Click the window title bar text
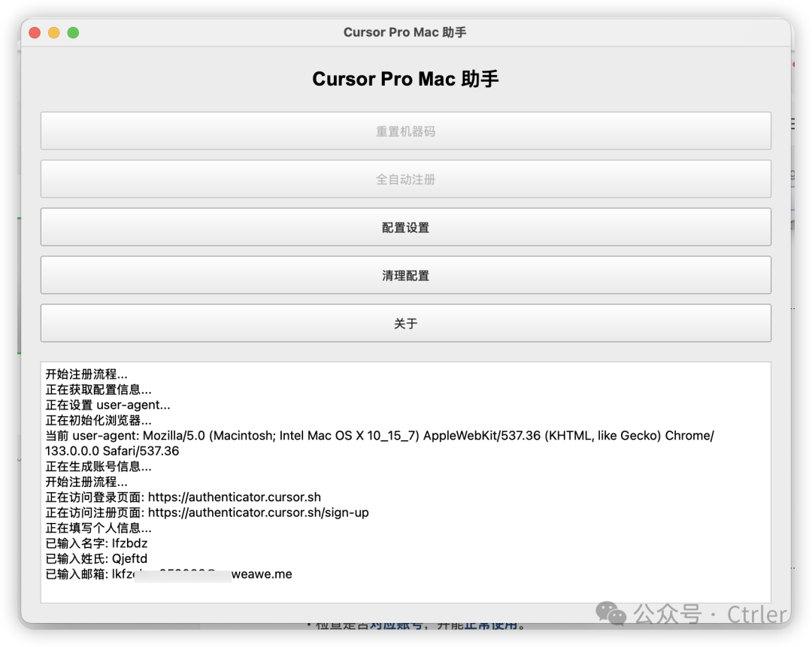812x647 pixels. [x=405, y=32]
